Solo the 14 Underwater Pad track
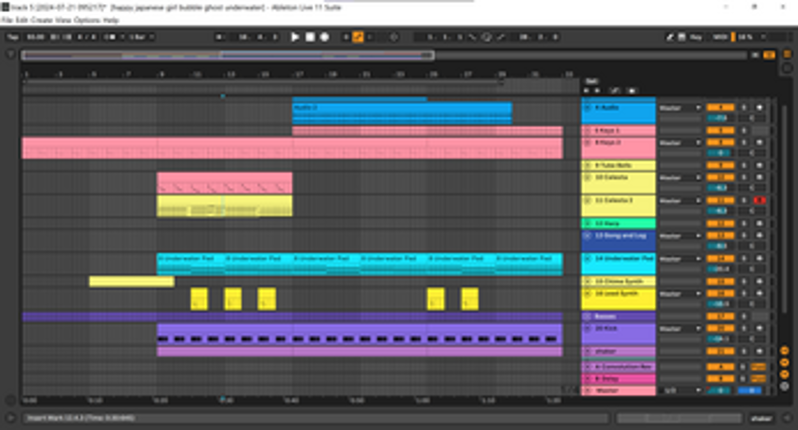The width and height of the screenshot is (798, 430). click(744, 258)
